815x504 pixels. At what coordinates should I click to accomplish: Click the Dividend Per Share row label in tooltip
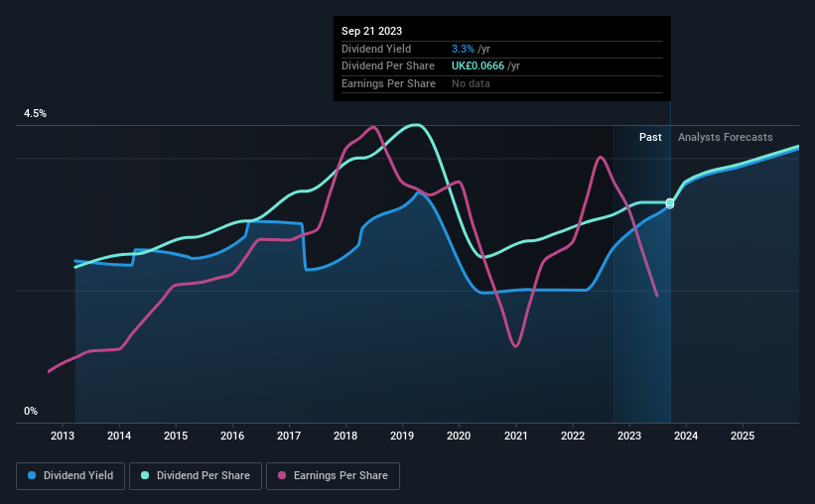pyautogui.click(x=388, y=66)
